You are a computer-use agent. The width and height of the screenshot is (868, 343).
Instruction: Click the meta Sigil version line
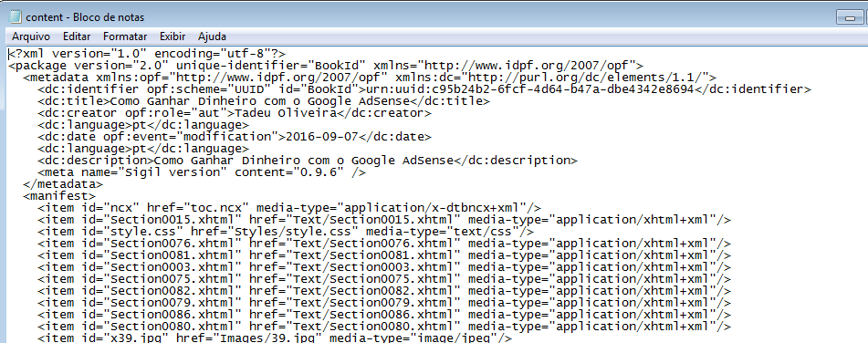coord(202,172)
